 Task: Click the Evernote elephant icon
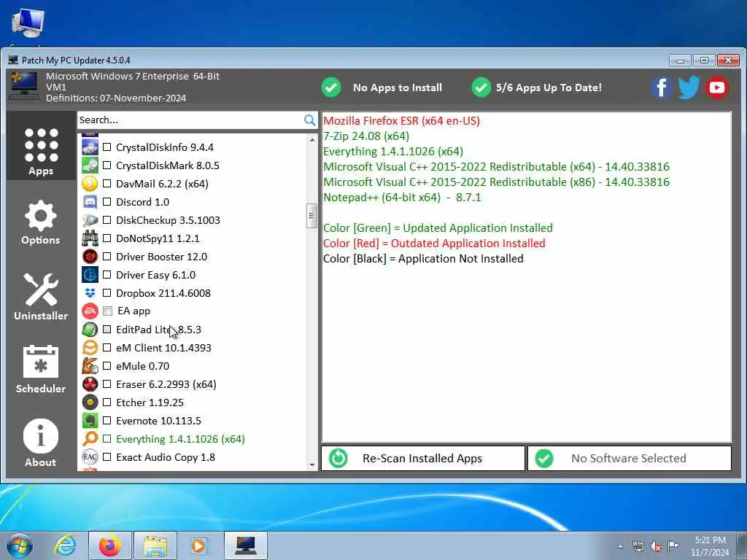[x=90, y=421]
